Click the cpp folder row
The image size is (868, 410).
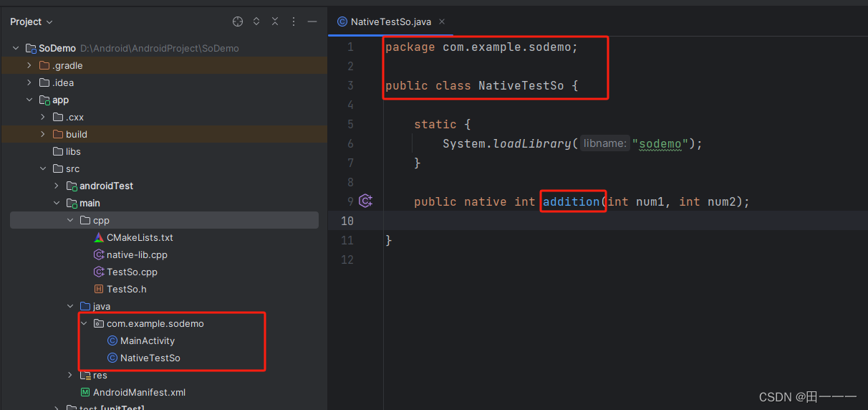pyautogui.click(x=164, y=220)
